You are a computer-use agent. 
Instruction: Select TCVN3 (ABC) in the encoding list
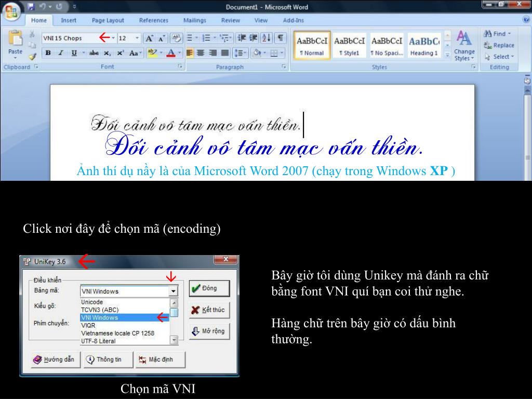[125, 310]
